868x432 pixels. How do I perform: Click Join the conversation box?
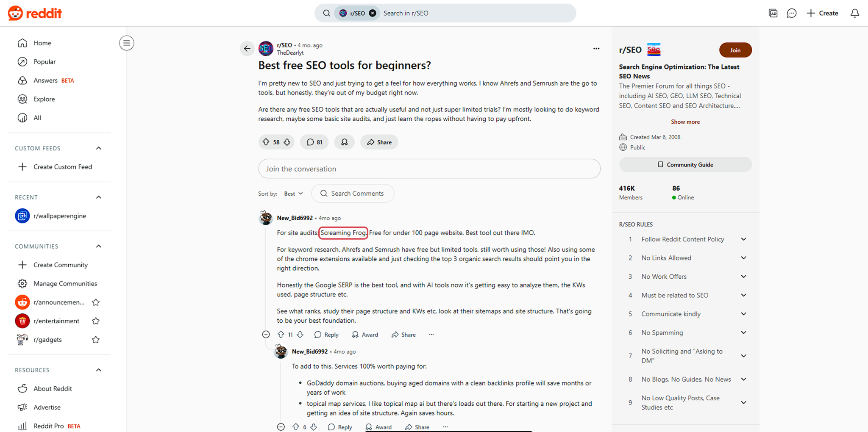point(429,169)
